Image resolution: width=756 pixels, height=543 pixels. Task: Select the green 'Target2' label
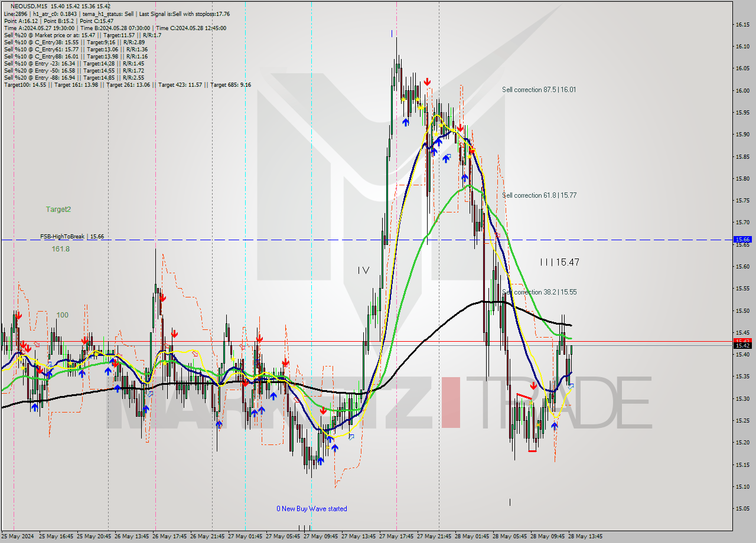[x=58, y=210]
